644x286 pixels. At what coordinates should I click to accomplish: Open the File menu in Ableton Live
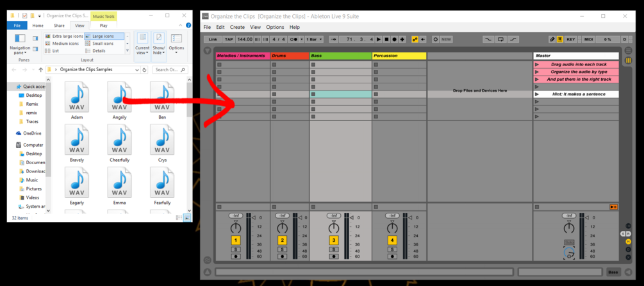coord(207,27)
